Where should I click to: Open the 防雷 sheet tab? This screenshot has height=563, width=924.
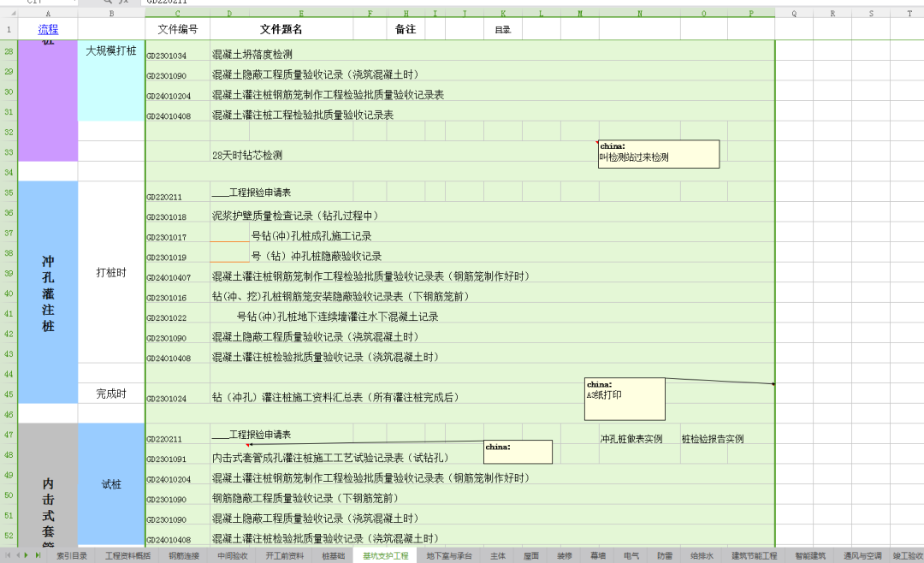(x=665, y=556)
